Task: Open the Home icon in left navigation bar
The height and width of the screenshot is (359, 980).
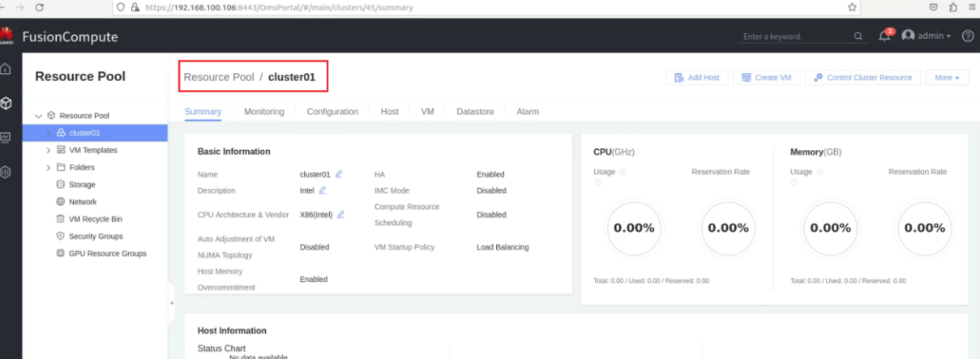Action: pos(6,70)
